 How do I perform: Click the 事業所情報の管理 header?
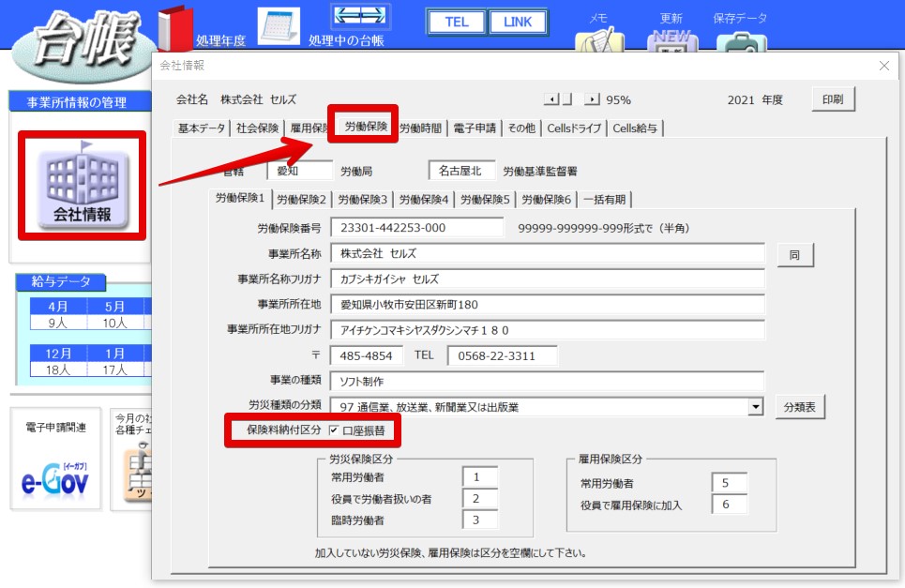click(81, 102)
